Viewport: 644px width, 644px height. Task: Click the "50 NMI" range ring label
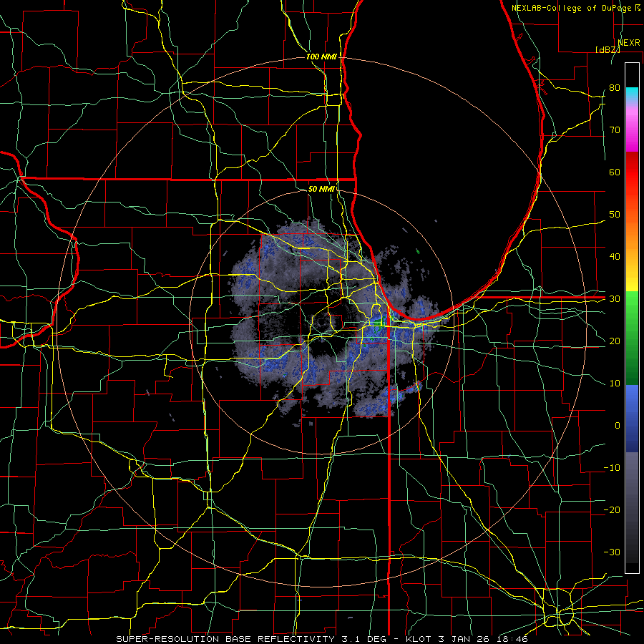click(321, 189)
